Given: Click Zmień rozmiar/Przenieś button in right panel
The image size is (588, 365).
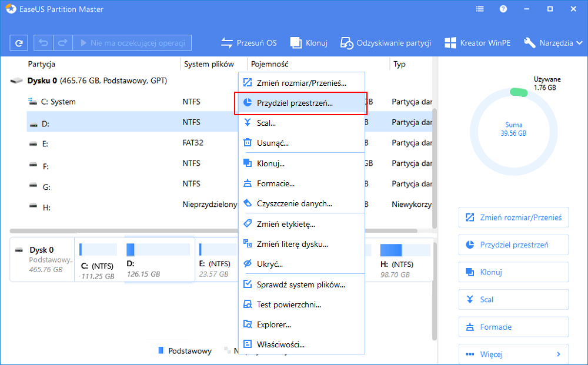Looking at the screenshot, I should [513, 217].
